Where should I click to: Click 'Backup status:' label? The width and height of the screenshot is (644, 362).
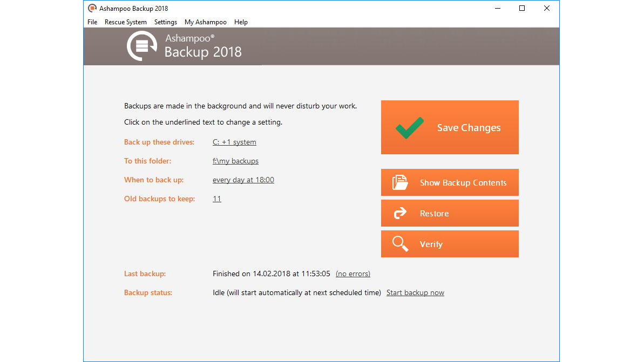pos(148,292)
